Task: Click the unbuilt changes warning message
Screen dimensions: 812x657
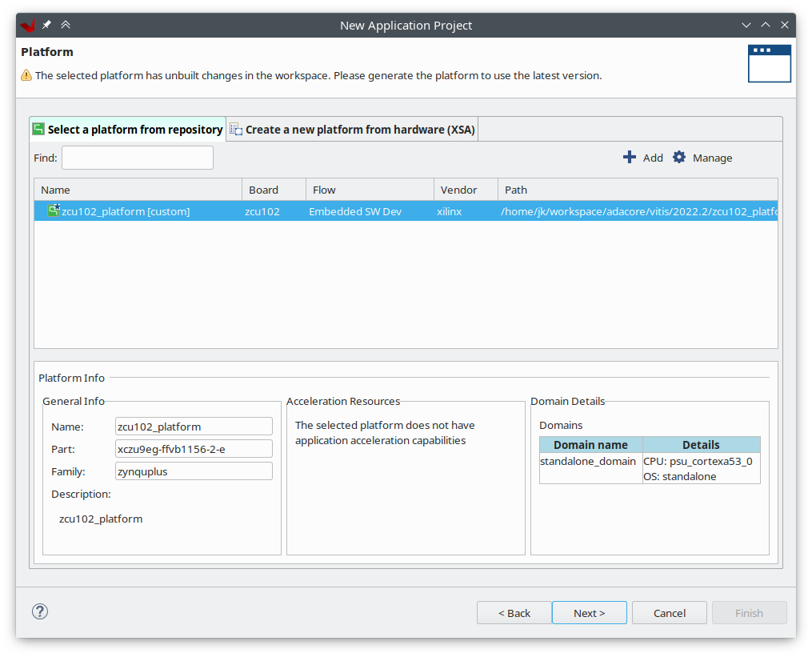Action: (318, 76)
